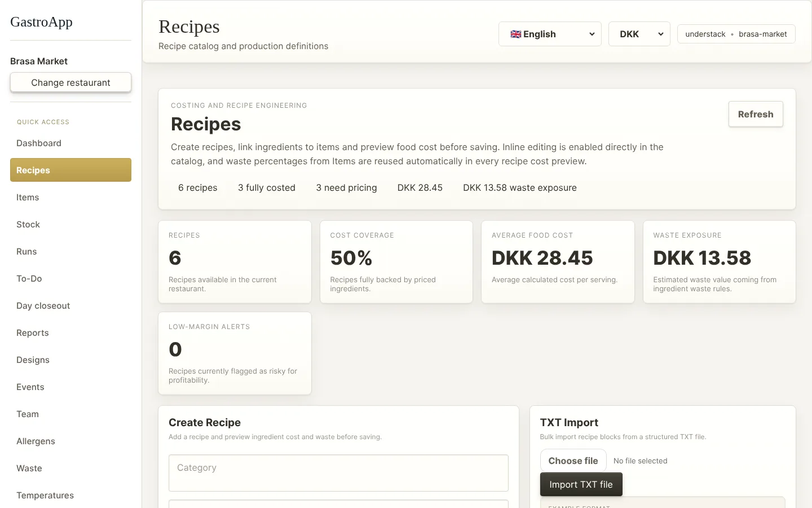Open the English language dropdown

(x=550, y=34)
